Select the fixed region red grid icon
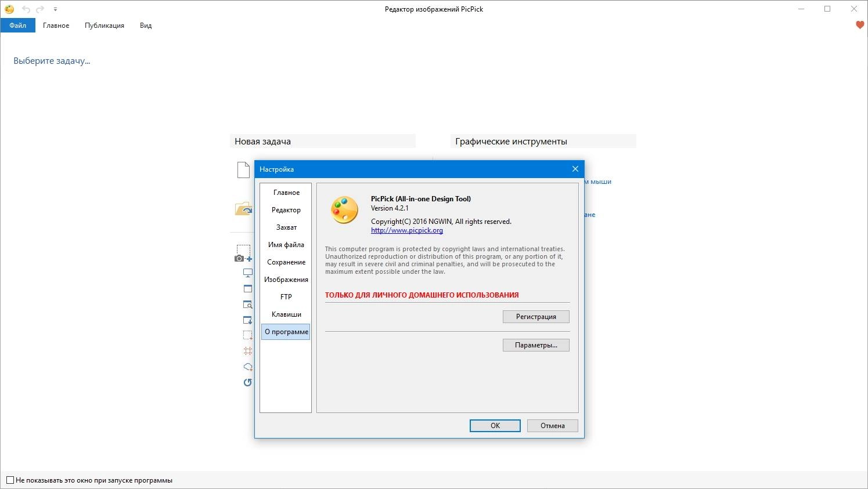 tap(248, 351)
